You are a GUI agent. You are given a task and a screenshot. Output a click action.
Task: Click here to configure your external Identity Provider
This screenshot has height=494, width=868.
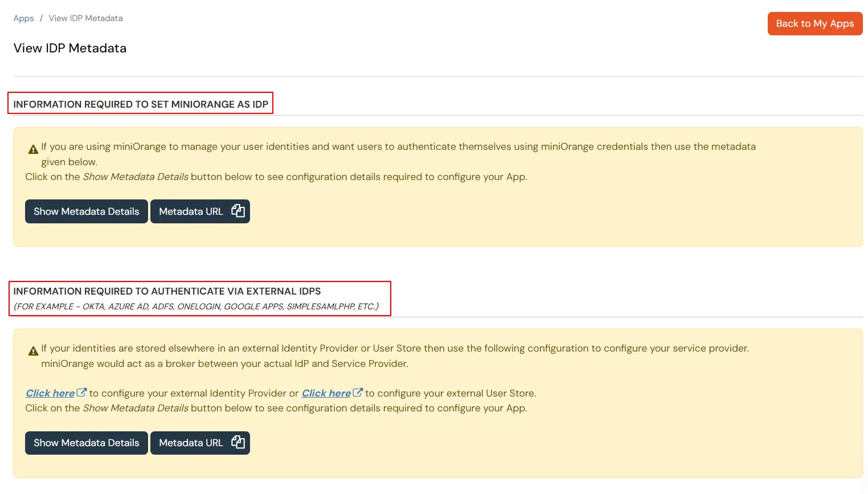tap(50, 393)
